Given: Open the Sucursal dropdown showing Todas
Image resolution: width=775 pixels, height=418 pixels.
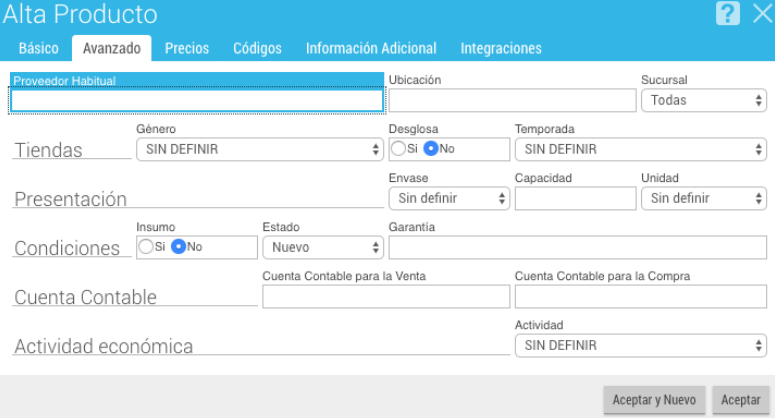Looking at the screenshot, I should click(704, 100).
